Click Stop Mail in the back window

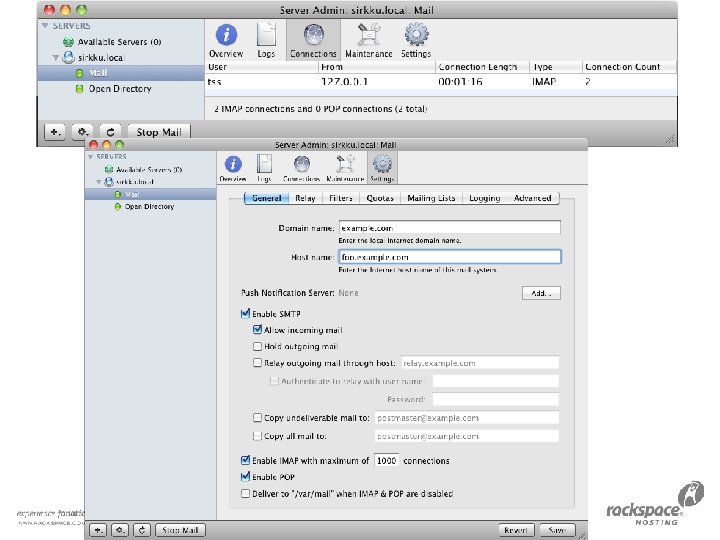[159, 132]
